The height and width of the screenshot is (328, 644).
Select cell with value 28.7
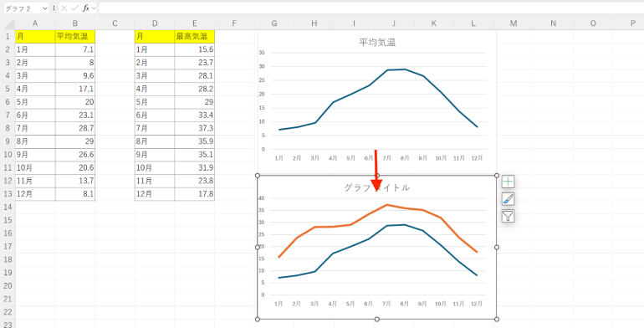click(74, 129)
